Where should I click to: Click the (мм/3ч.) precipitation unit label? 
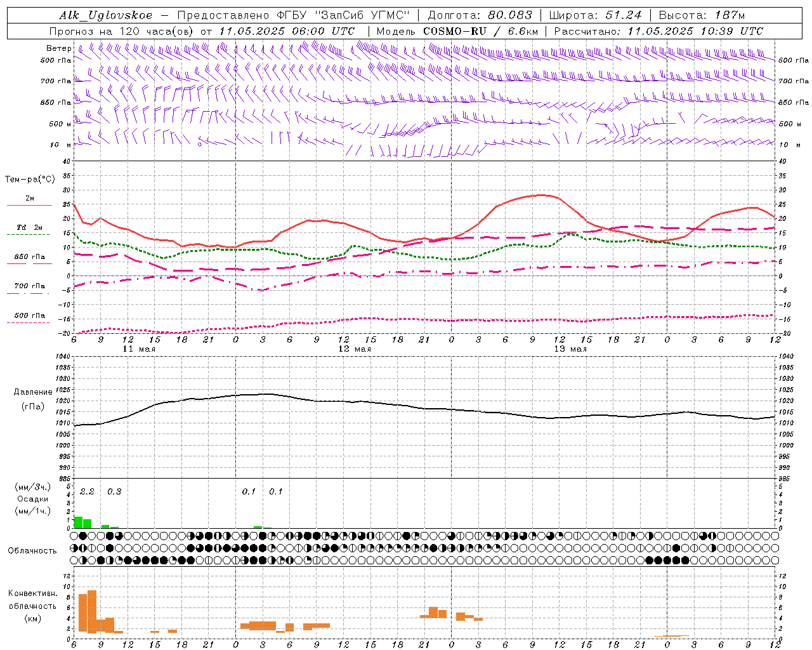point(33,487)
